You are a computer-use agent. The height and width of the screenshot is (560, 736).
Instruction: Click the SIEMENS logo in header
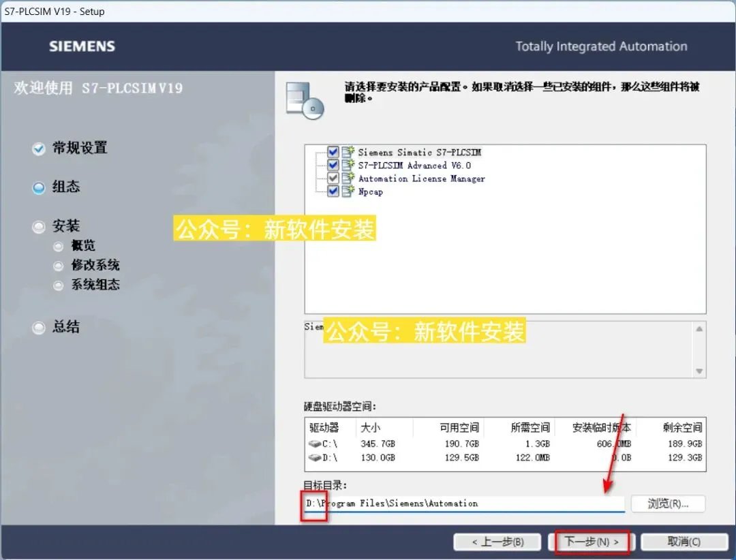click(x=82, y=46)
